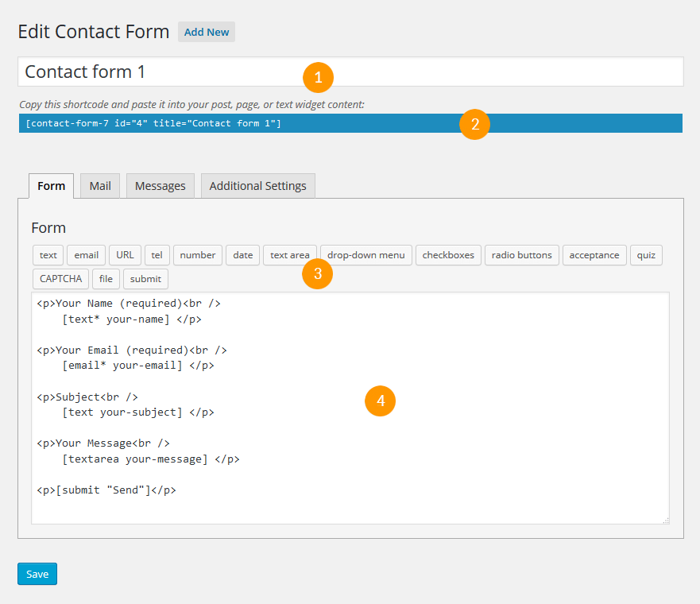700x604 pixels.
Task: Insert a URL form-tag
Action: pyautogui.click(x=124, y=255)
